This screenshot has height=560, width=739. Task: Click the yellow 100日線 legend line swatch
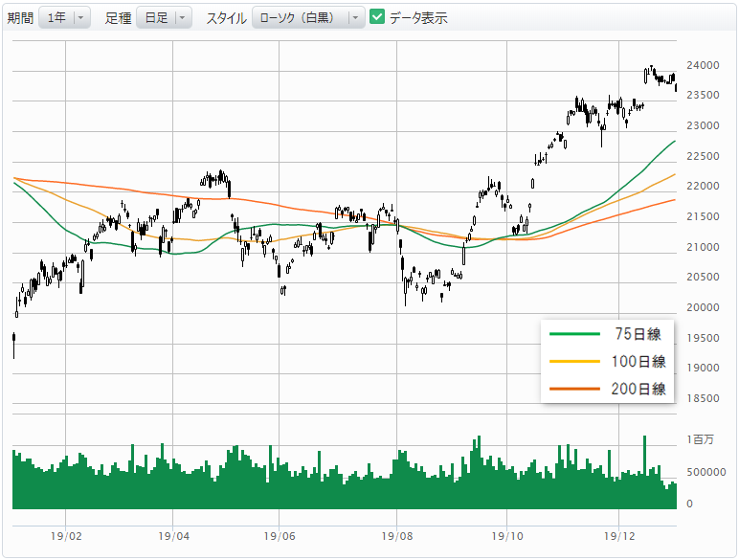(x=574, y=362)
